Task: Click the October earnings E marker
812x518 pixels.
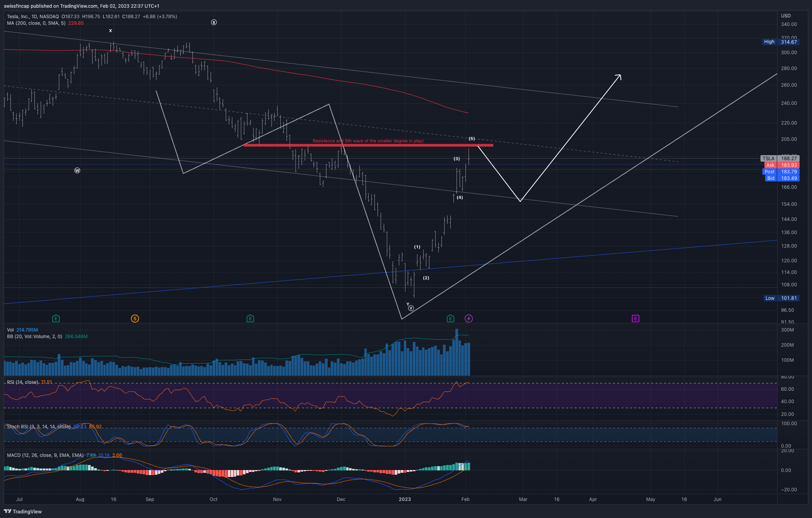Action: point(250,319)
